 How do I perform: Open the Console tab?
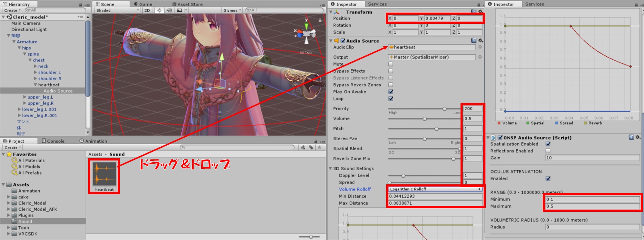pos(53,141)
